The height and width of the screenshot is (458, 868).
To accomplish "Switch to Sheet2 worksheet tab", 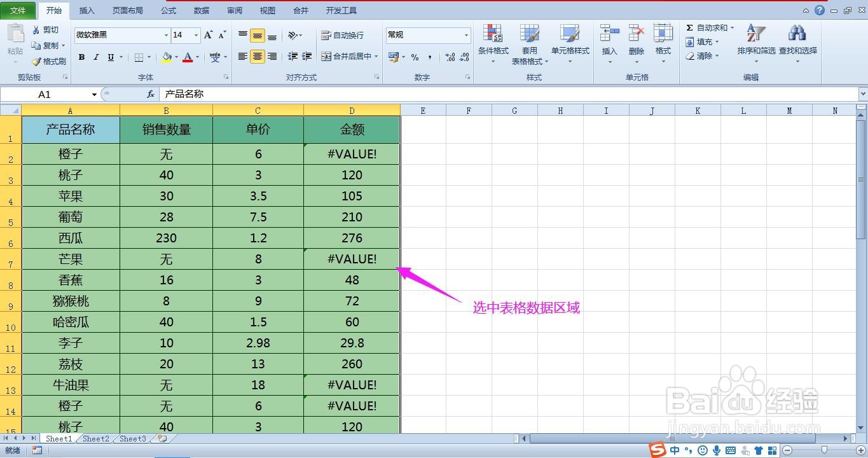I will [x=95, y=438].
